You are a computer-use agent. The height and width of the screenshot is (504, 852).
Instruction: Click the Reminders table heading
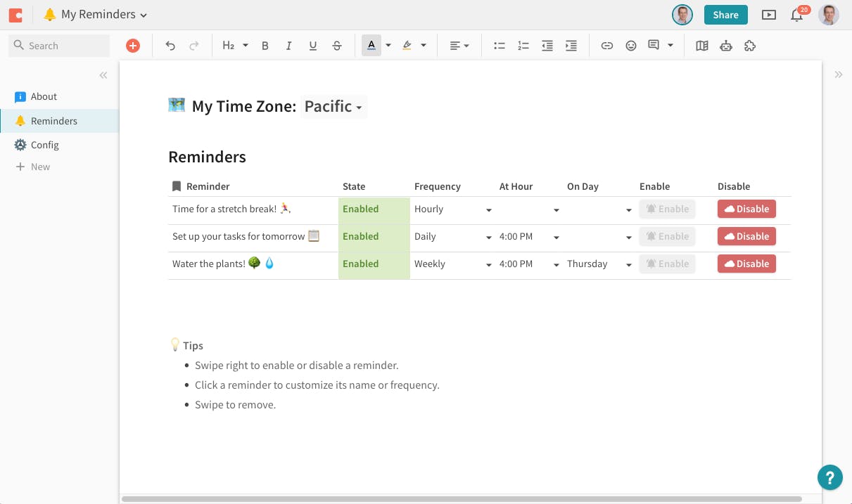[x=208, y=157]
